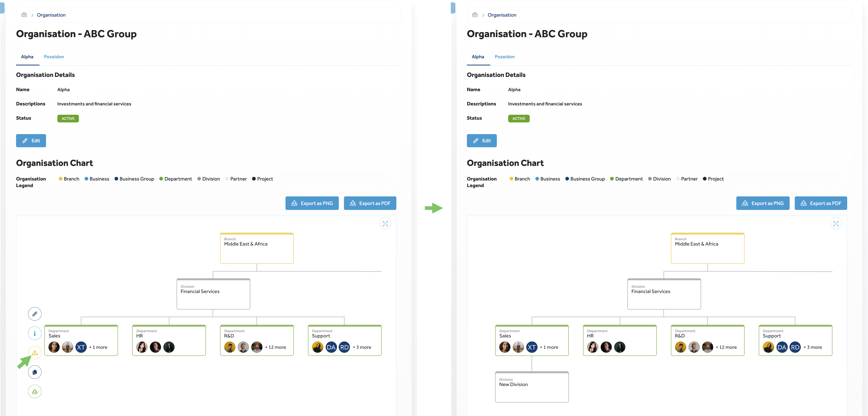Open the Poseidon tab in left screenshot
868x416 pixels.
[x=54, y=57]
